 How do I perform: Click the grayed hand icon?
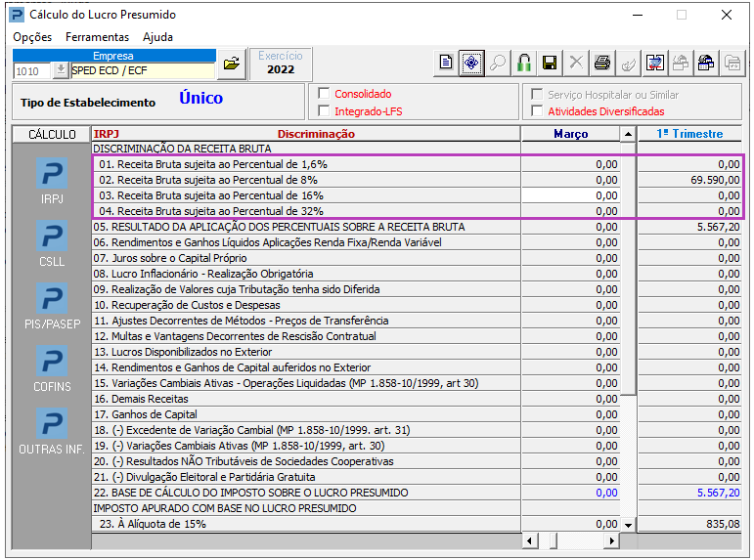coord(628,63)
